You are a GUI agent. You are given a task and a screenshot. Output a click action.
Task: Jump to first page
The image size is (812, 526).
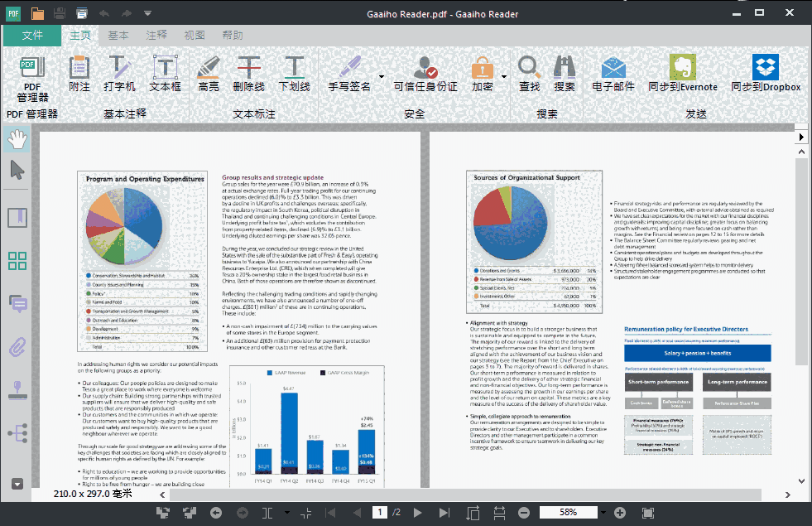point(330,513)
